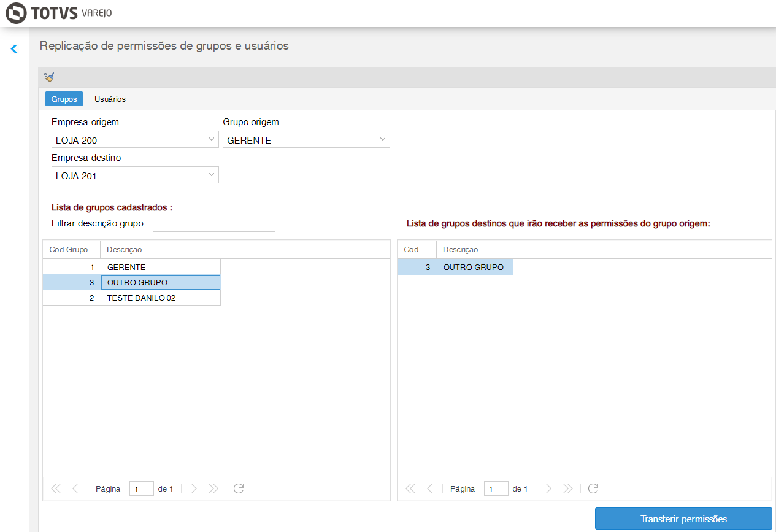Open the Empresa origem dropdown

(x=212, y=140)
